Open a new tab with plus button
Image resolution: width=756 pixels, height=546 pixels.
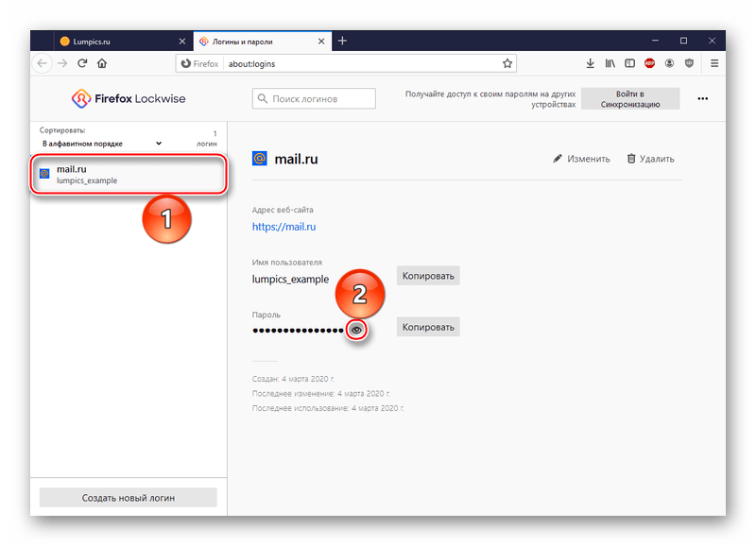point(342,41)
